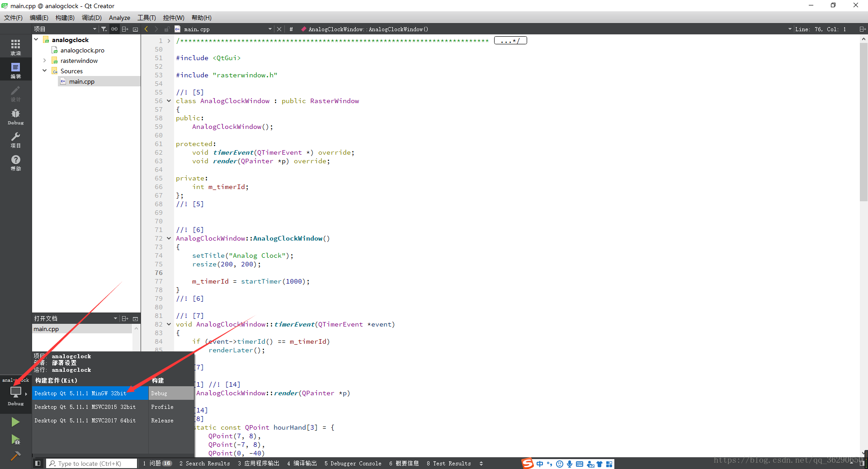
Task: Open the 控件(W) menu
Action: point(174,18)
